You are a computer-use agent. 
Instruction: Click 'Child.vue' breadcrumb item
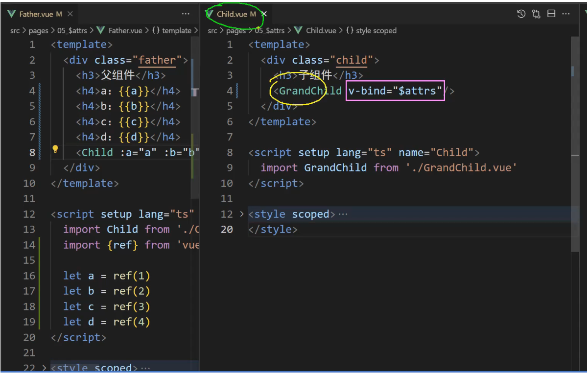(x=321, y=30)
